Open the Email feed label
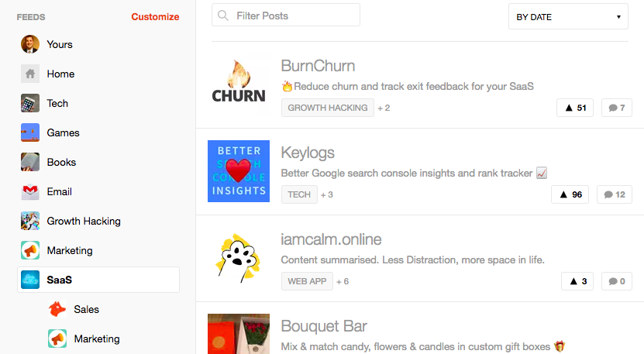 pyautogui.click(x=60, y=191)
